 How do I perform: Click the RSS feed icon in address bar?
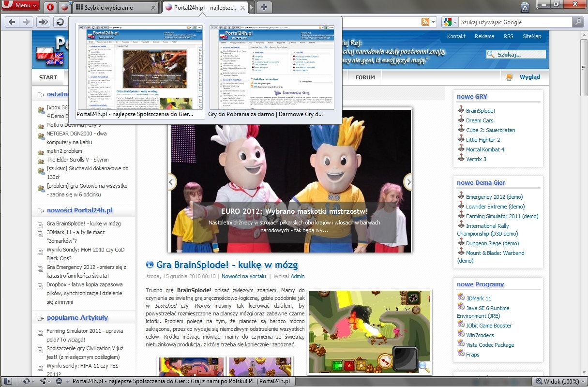(x=425, y=22)
